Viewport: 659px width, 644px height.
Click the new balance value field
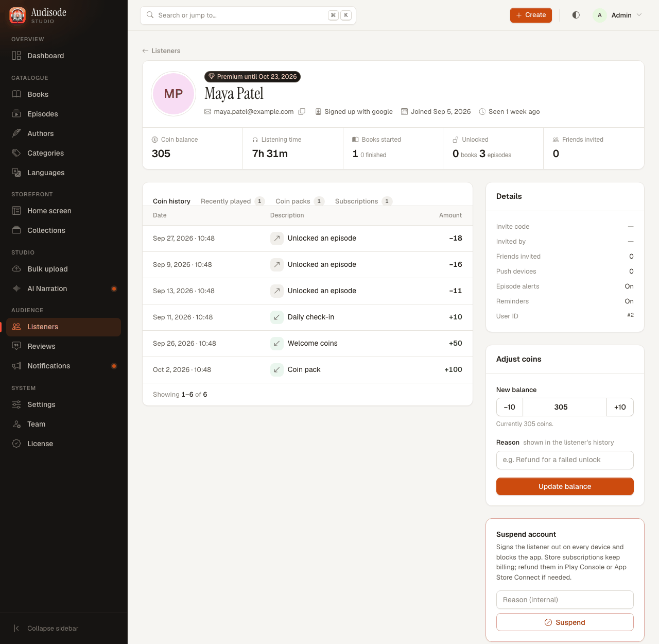click(x=565, y=407)
